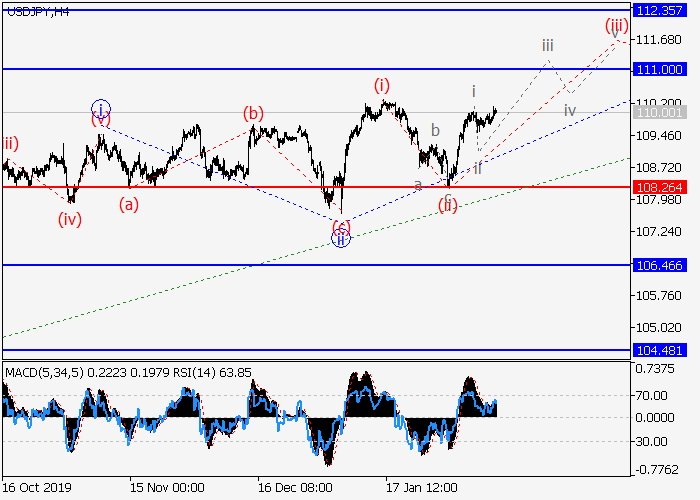Select the red (i) wave peak label

[x=382, y=85]
